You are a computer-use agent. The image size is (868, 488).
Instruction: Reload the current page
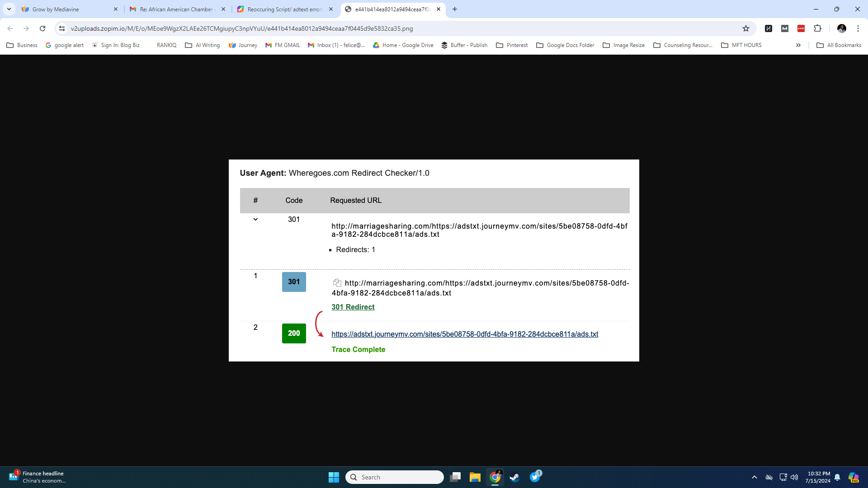[42, 28]
